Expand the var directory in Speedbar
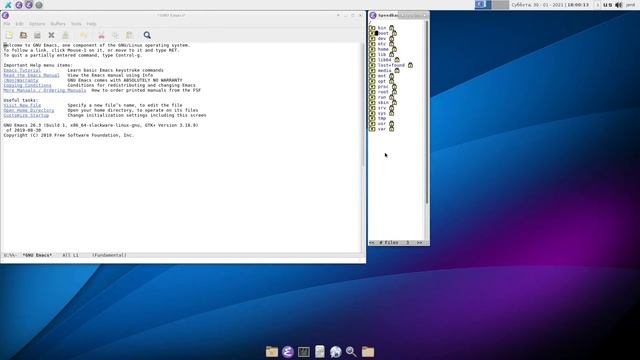 coord(372,129)
